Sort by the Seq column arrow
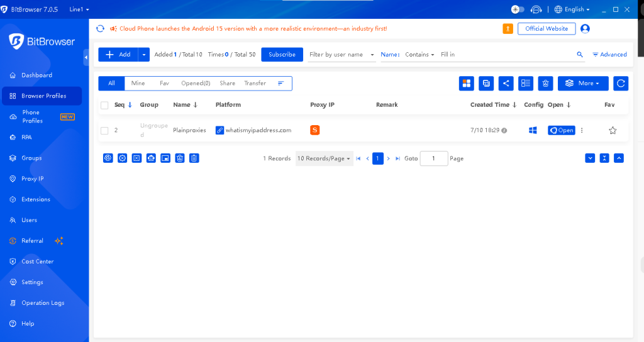 tap(130, 105)
